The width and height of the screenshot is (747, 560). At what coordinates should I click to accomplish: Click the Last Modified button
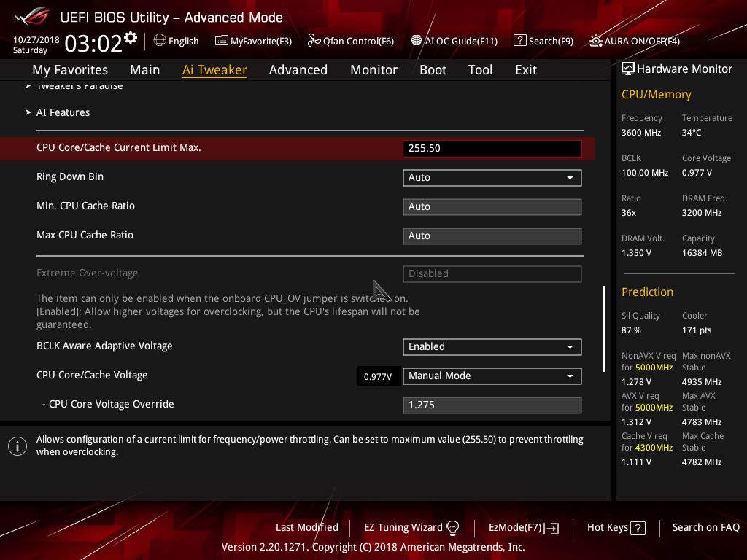click(307, 528)
